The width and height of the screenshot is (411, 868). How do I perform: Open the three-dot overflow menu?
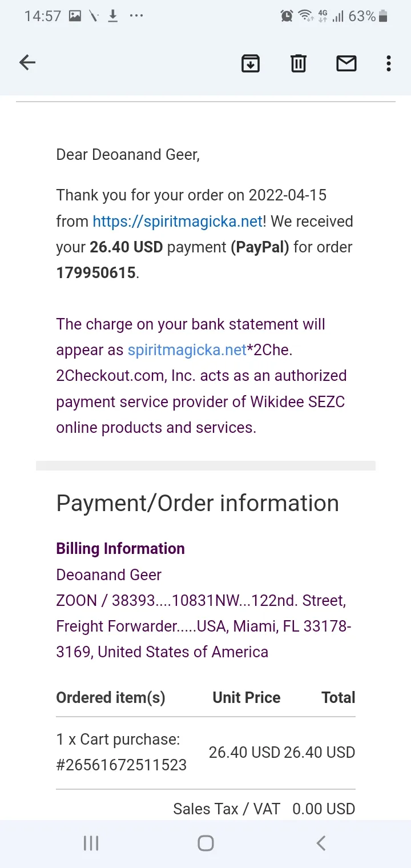tap(388, 63)
